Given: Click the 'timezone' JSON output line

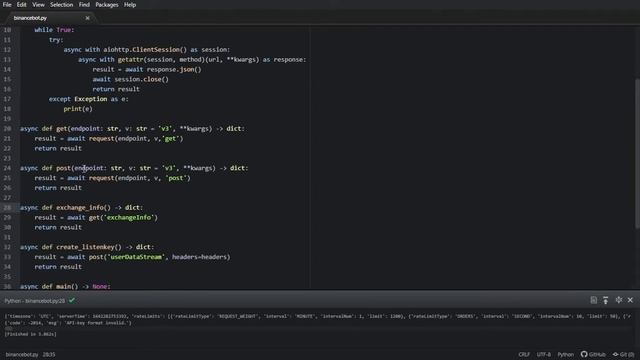Looking at the screenshot, I should (x=318, y=316).
